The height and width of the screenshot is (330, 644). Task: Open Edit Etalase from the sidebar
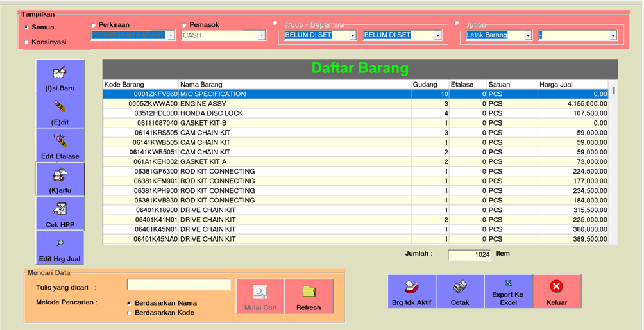[60, 145]
